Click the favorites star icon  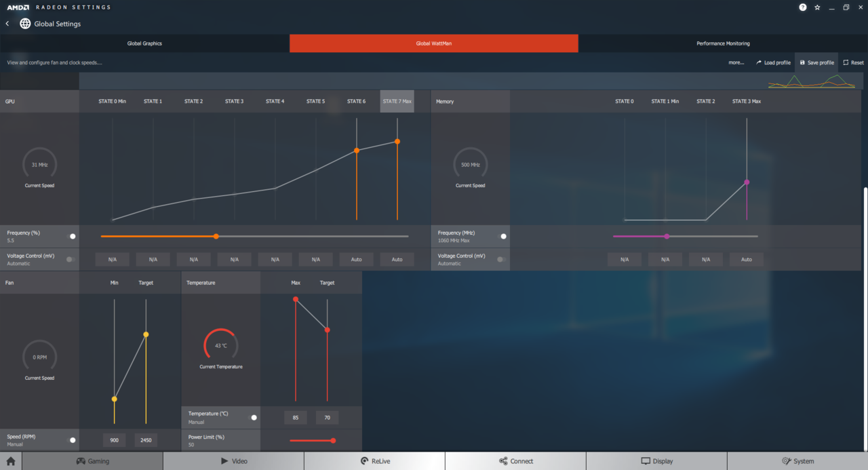pos(817,7)
